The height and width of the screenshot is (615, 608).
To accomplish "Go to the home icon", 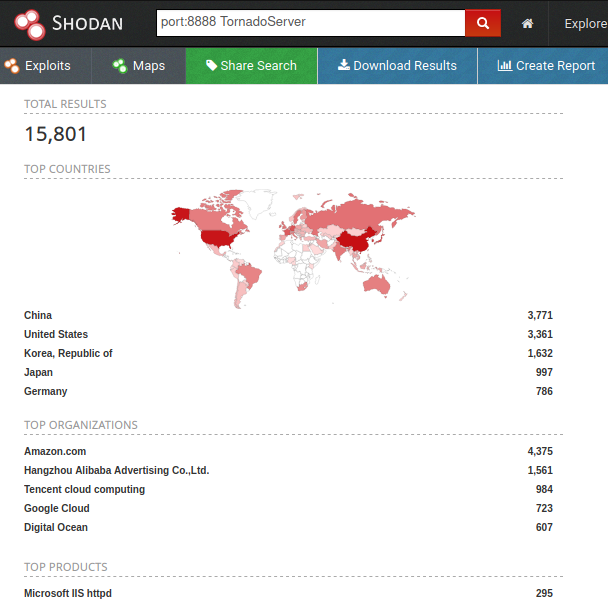I will point(527,24).
